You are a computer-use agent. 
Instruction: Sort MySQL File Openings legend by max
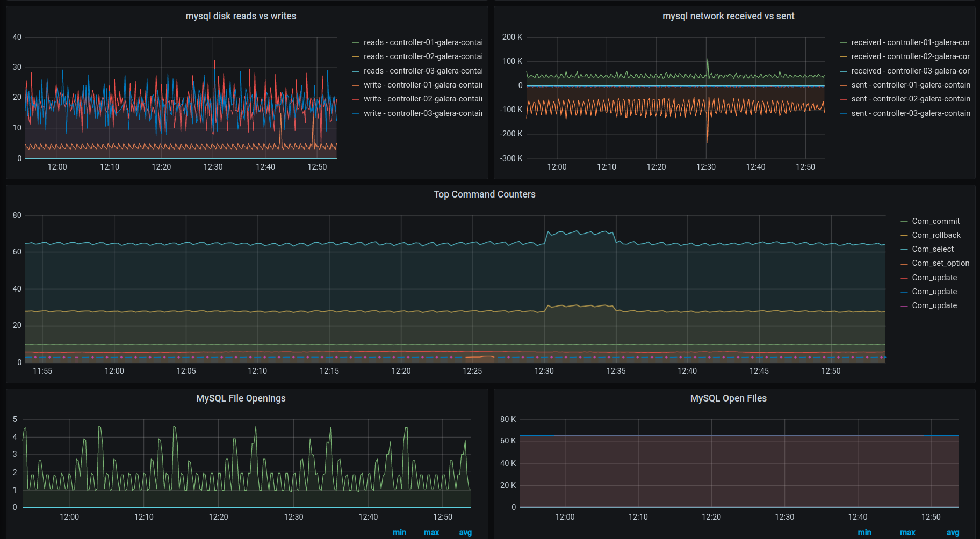point(431,533)
